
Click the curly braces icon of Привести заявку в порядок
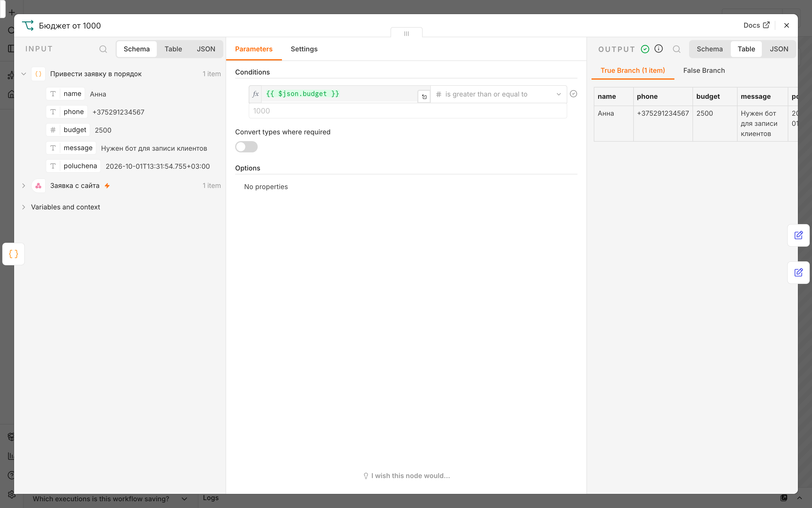tap(38, 74)
